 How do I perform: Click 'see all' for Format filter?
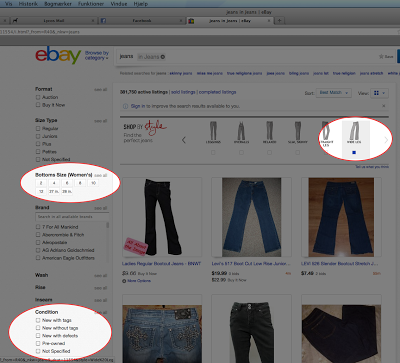point(100,90)
